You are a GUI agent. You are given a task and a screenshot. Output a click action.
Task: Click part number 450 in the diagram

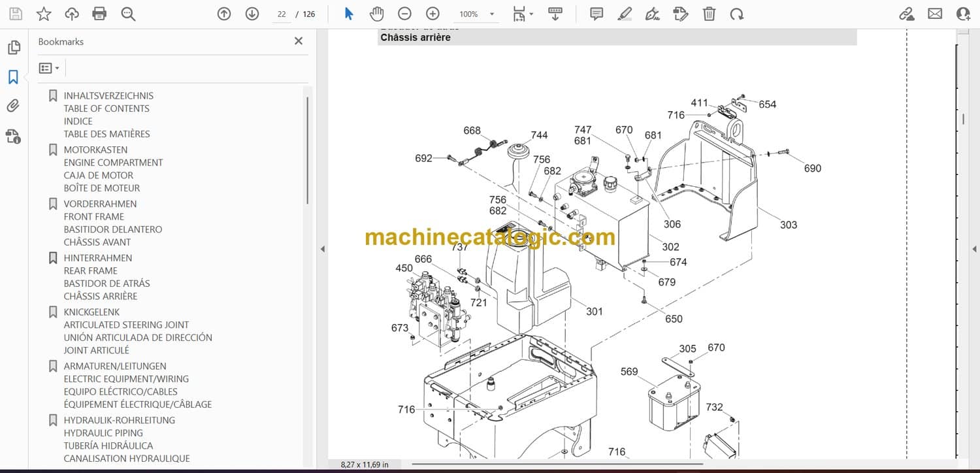point(404,269)
